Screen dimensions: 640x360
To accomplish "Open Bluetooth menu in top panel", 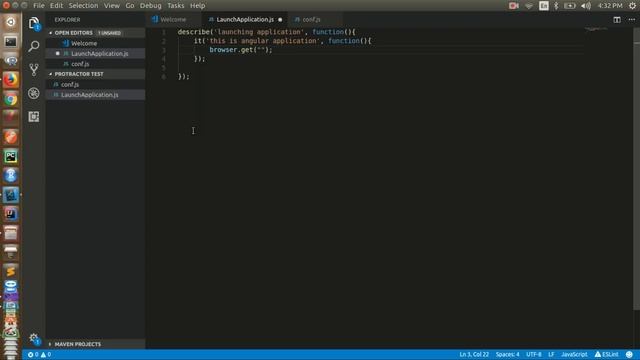I will coord(556,6).
